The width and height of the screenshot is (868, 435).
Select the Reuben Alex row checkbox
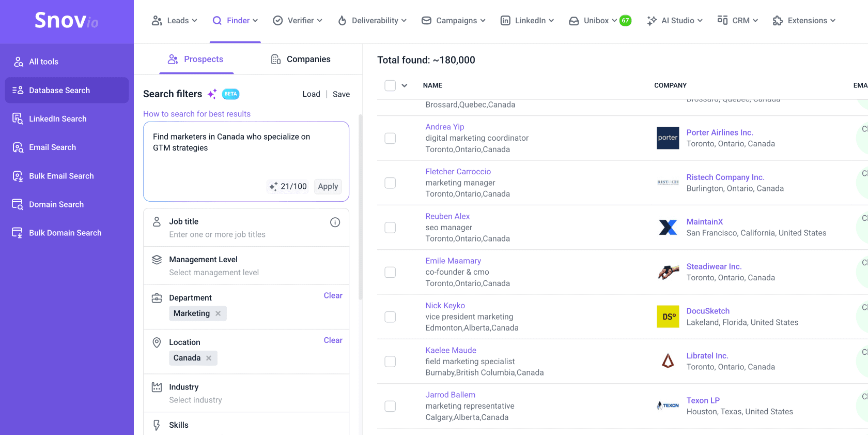tap(390, 228)
